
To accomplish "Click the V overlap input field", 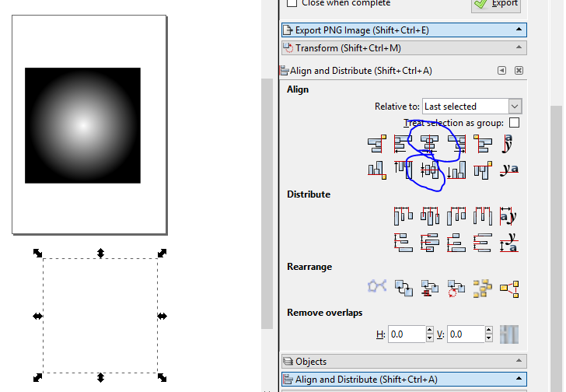I will [x=466, y=334].
